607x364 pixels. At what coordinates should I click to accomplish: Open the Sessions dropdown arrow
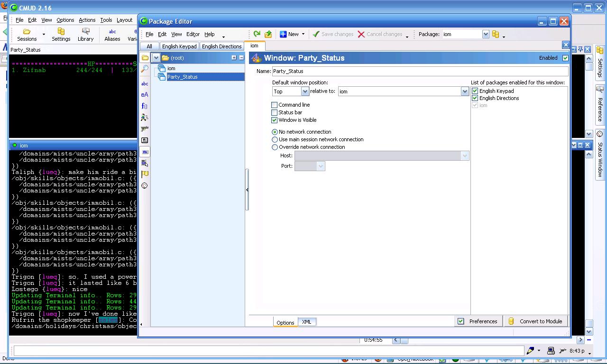coord(44,35)
